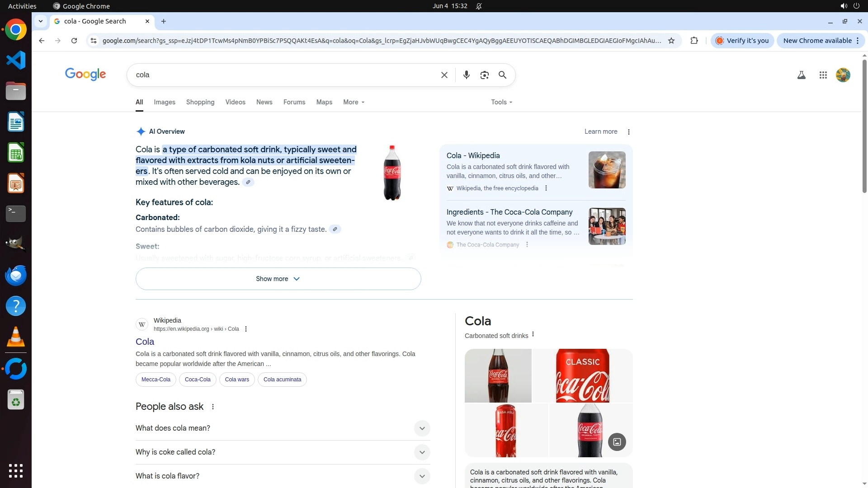Bookmark this page with star icon

click(671, 41)
